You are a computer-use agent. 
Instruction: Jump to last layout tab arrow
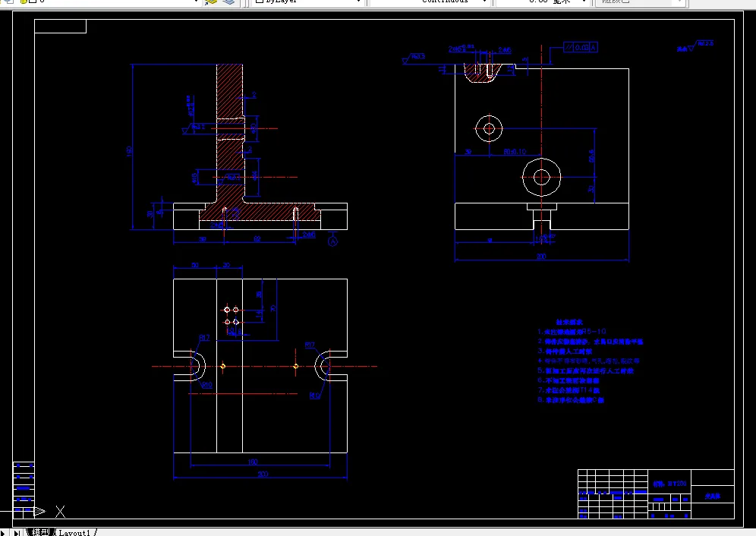coord(17,533)
